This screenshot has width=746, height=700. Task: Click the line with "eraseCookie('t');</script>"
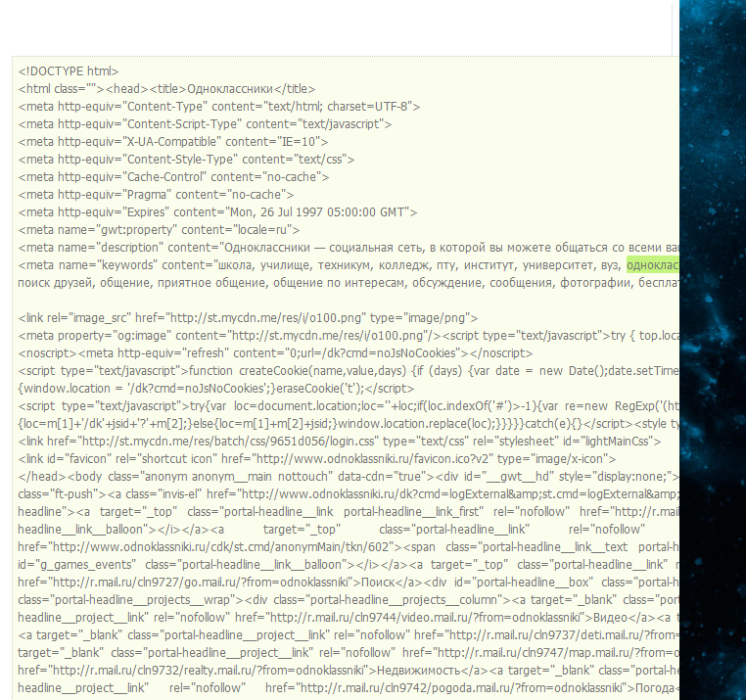pyautogui.click(x=216, y=389)
